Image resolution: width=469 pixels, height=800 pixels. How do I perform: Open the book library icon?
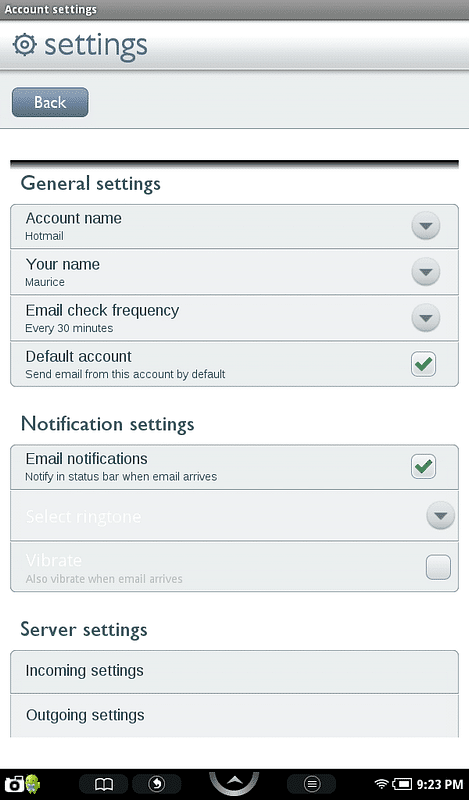click(104, 784)
